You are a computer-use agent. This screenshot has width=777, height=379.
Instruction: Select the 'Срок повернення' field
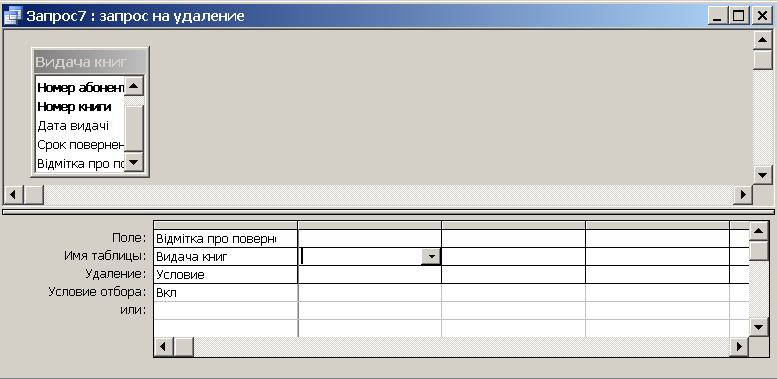[x=80, y=145]
